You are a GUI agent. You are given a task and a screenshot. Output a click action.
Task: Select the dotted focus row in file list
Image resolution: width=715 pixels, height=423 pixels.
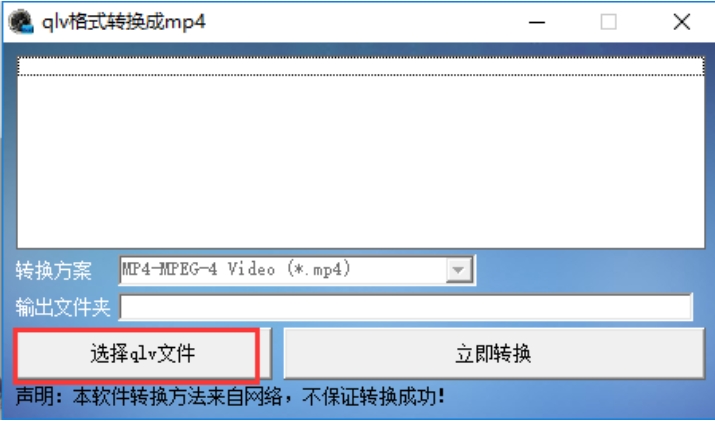point(361,66)
